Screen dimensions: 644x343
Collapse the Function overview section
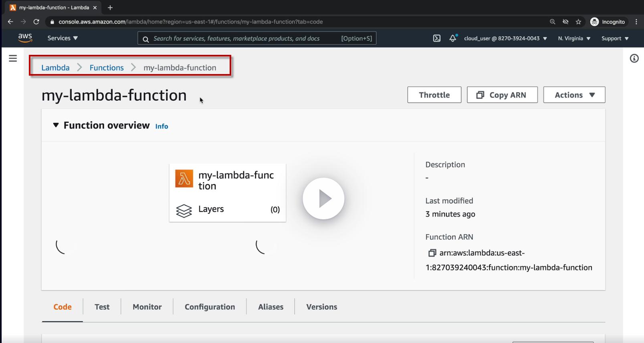(56, 125)
